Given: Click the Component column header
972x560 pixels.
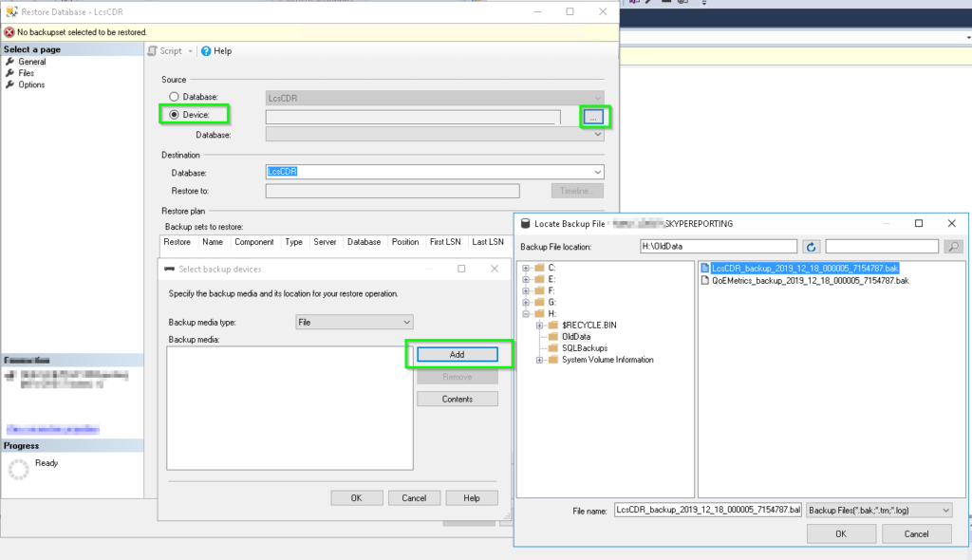Looking at the screenshot, I should coord(254,242).
